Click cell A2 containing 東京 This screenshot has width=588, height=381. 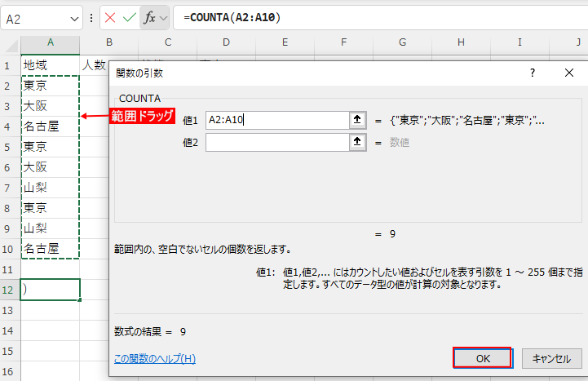51,86
